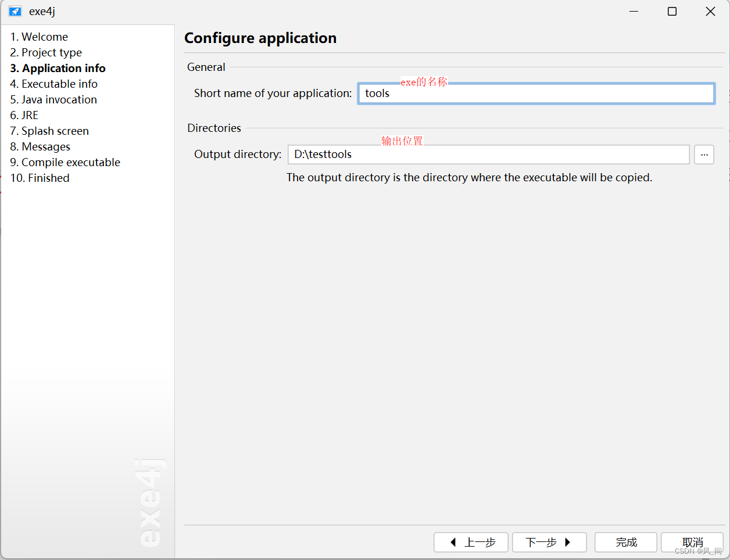
Task: Click the 完成 finish button
Action: point(626,542)
